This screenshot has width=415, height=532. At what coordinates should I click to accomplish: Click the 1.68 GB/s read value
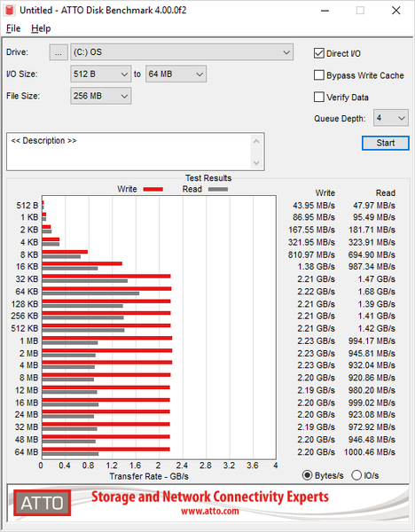pyautogui.click(x=377, y=292)
